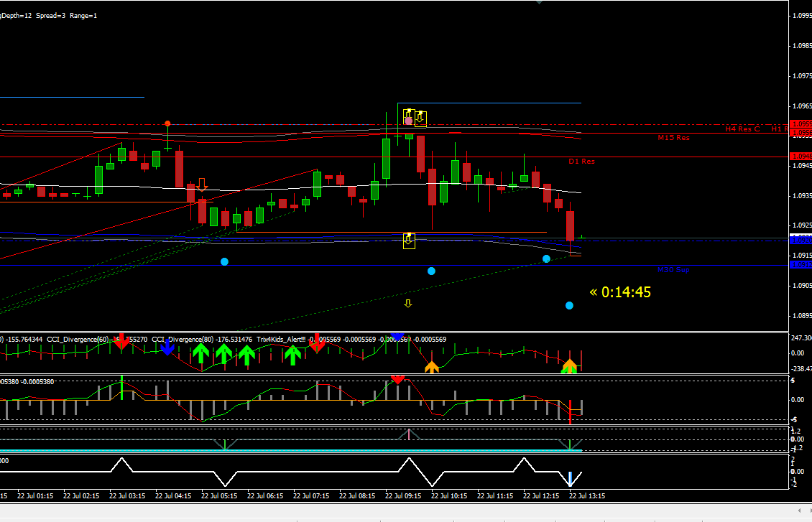Click the 1.0905 price level on the scale
The height and width of the screenshot is (522, 812).
point(802,286)
